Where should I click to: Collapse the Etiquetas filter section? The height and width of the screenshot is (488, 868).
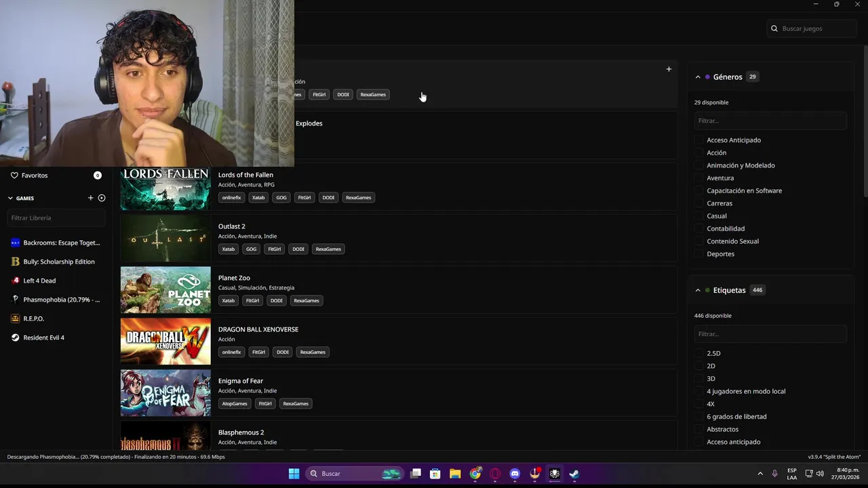(698, 290)
